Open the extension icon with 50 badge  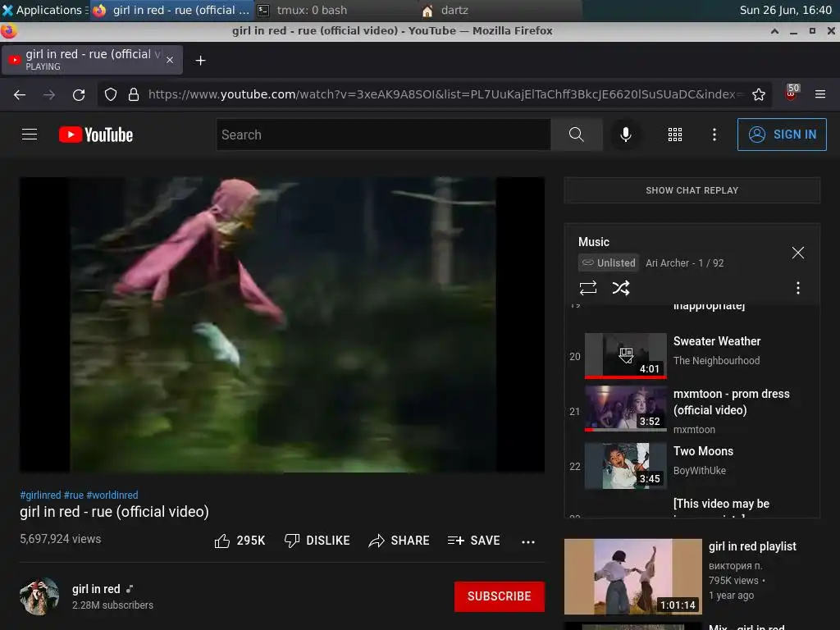(792, 94)
